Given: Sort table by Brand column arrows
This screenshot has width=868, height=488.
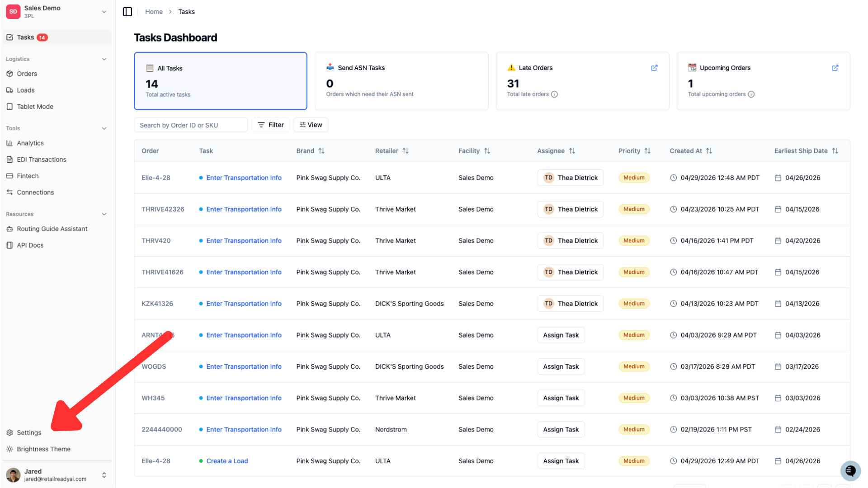Looking at the screenshot, I should tap(321, 151).
